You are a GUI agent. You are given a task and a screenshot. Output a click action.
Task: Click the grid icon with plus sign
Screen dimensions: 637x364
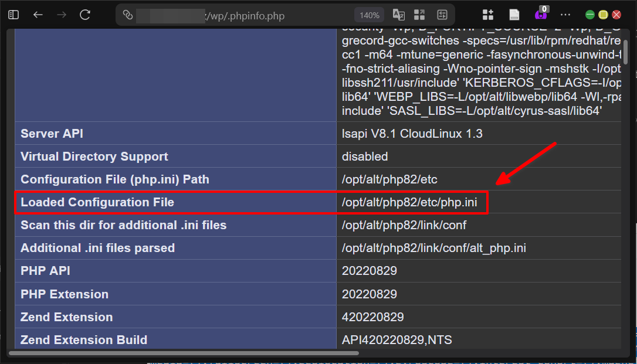(487, 15)
